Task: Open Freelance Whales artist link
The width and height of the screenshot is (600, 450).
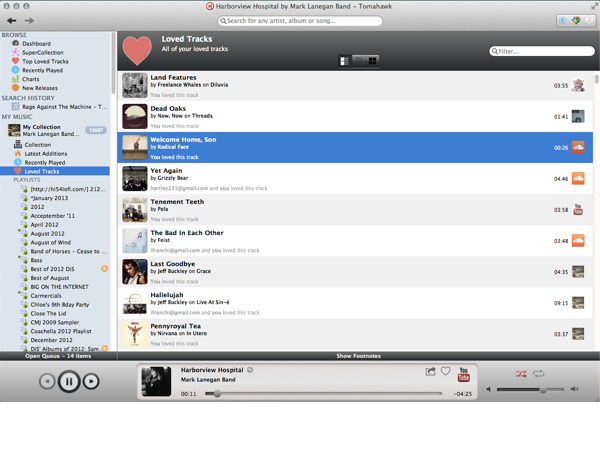Action: coord(179,85)
